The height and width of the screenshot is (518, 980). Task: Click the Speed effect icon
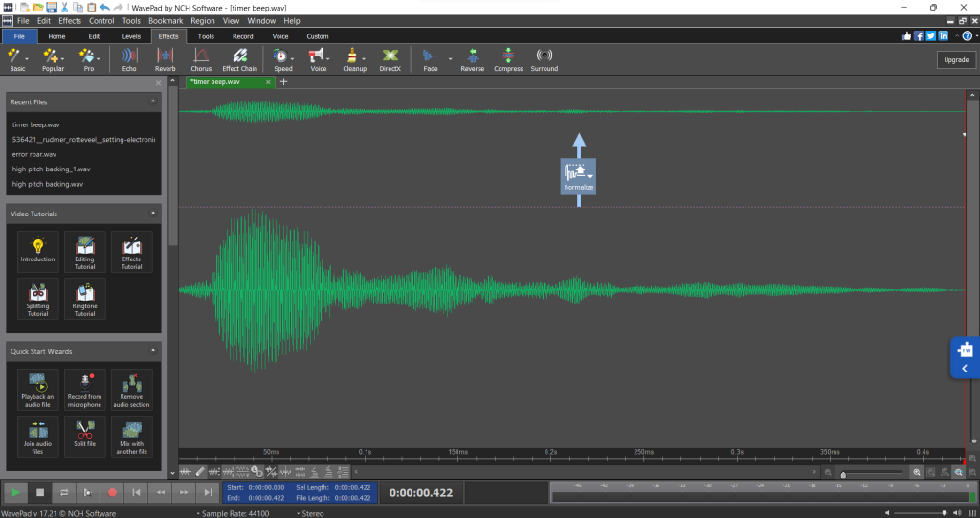click(280, 56)
